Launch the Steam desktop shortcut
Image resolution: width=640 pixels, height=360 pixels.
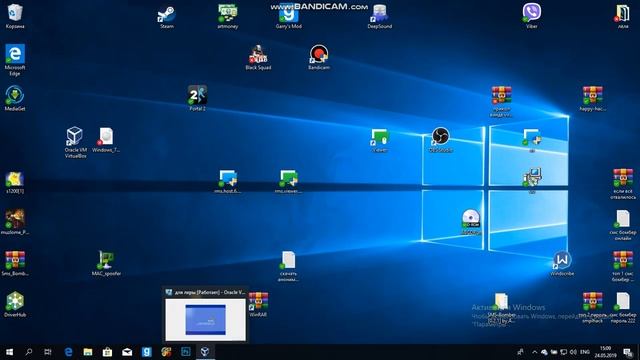click(167, 15)
